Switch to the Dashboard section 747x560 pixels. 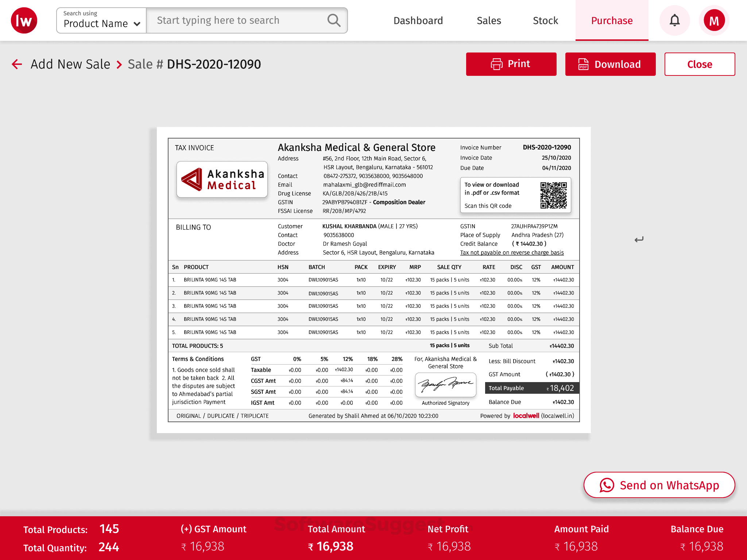[418, 20]
